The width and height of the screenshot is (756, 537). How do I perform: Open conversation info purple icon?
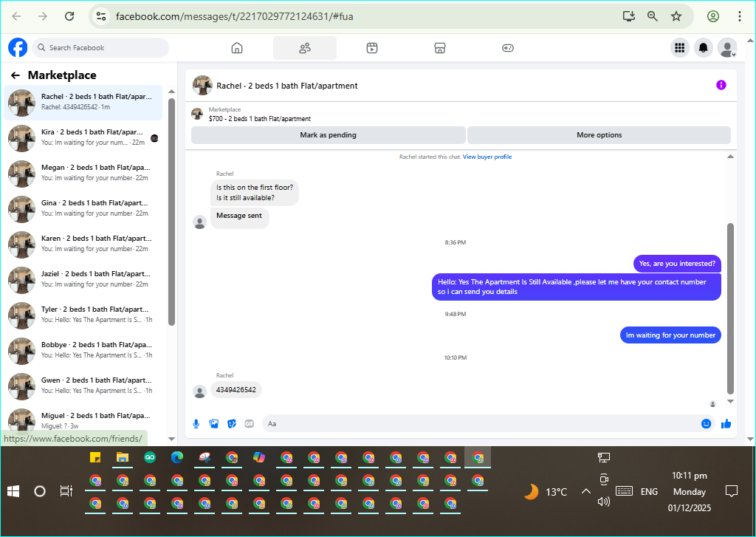tap(721, 86)
